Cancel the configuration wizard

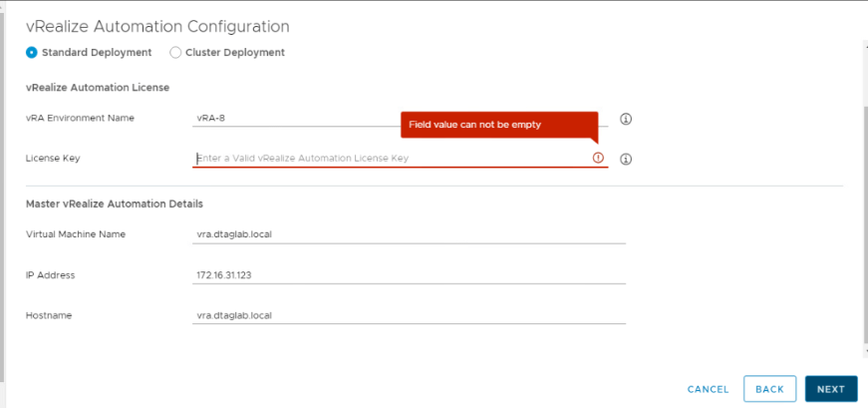709,389
